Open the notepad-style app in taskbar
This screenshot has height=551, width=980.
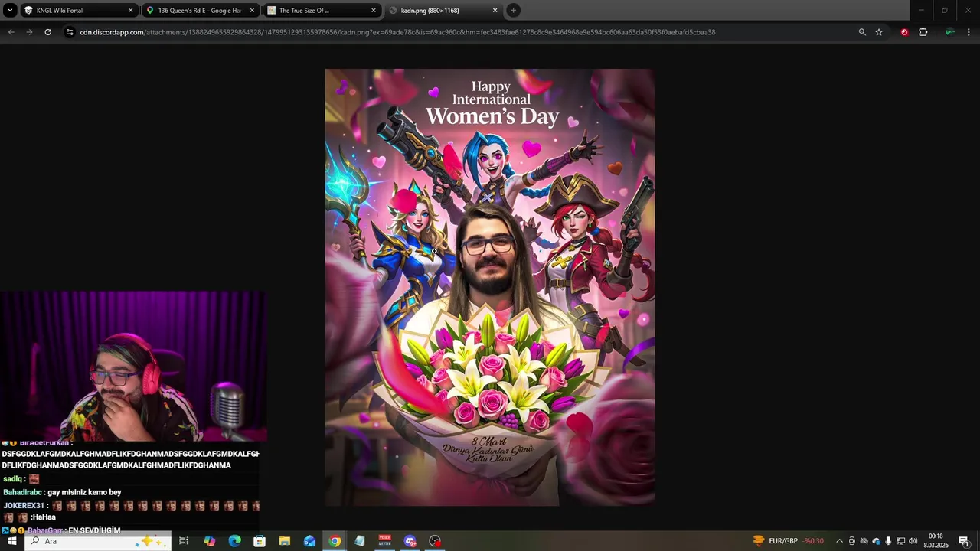pos(360,541)
